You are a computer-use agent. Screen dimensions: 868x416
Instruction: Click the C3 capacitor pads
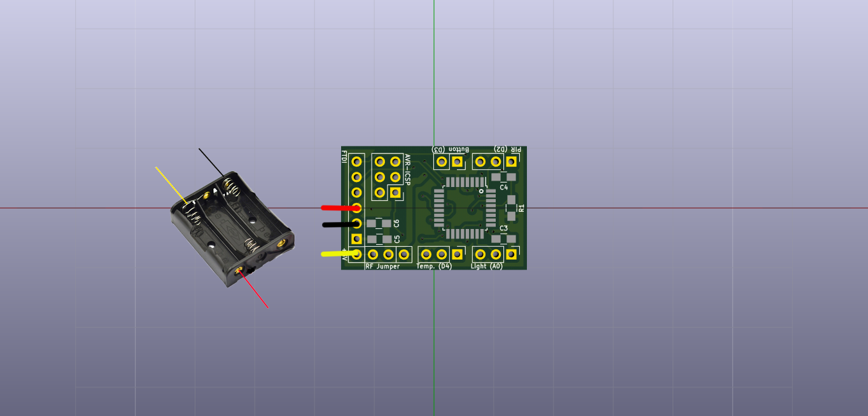tap(503, 239)
